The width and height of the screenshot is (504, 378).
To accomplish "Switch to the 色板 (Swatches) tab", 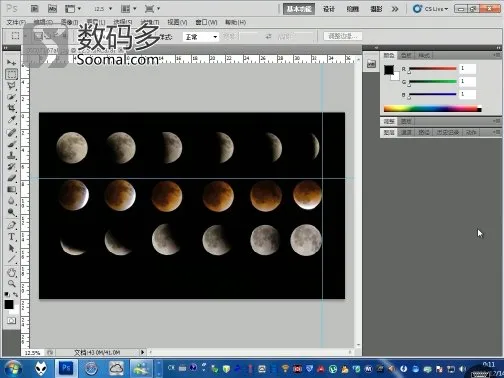I will pyautogui.click(x=406, y=55).
